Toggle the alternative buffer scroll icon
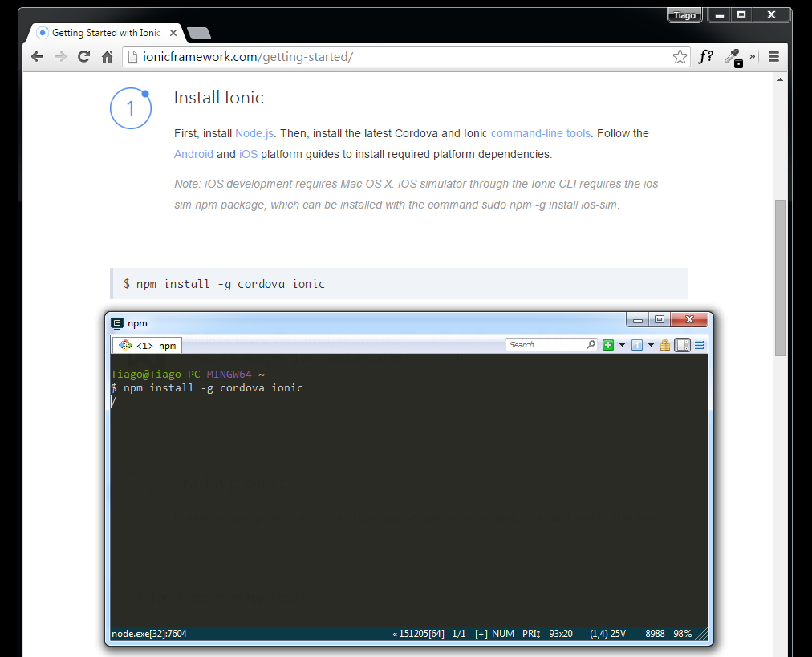The image size is (812, 657). pos(683,345)
